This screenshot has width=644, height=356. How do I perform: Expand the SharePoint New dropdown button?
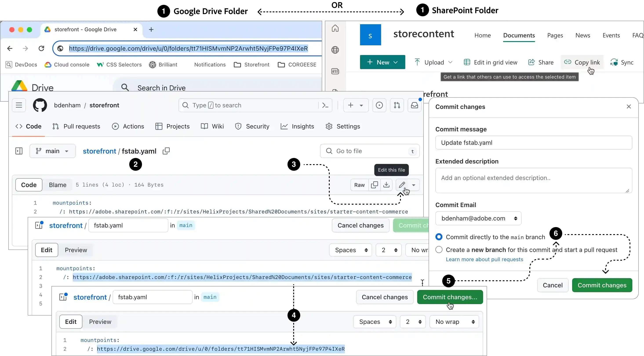pos(382,62)
